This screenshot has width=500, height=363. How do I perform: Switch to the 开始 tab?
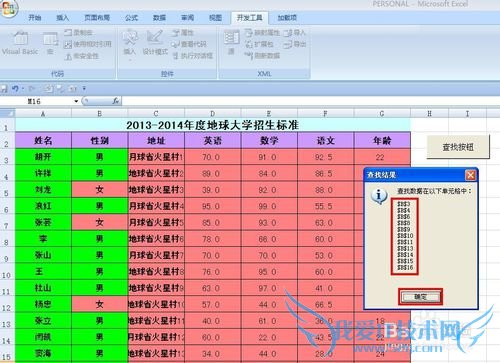click(35, 18)
